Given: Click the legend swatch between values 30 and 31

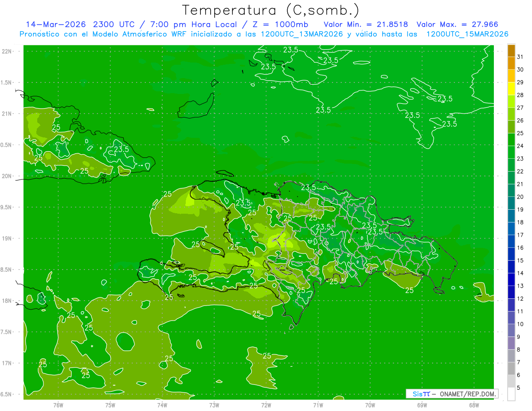Looking at the screenshot, I should [511, 63].
